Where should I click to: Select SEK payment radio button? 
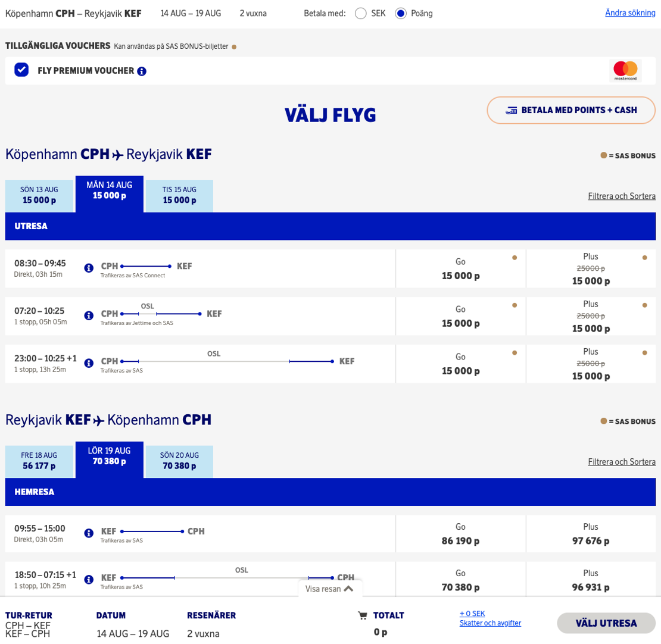[x=360, y=14]
